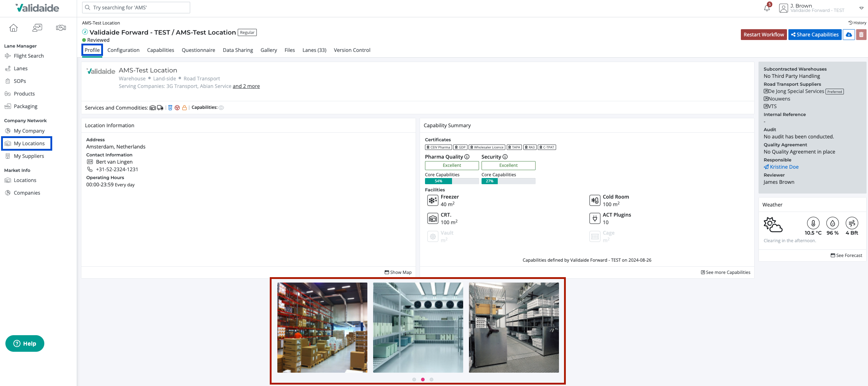Click the orange lock commodity icon
The width and height of the screenshot is (868, 386).
184,108
